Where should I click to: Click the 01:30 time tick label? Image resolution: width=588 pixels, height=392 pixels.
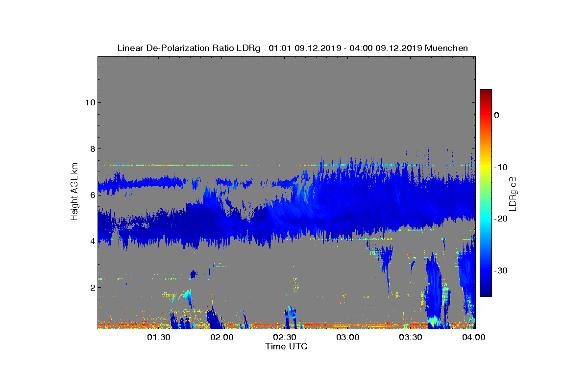click(x=159, y=338)
